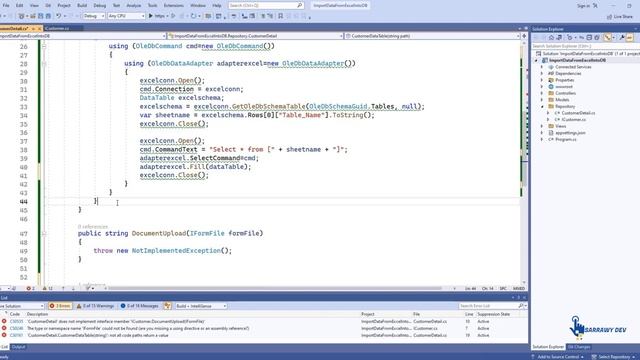Open the Debug configuration dropdown
This screenshot has height=360, width=640.
click(x=93, y=16)
